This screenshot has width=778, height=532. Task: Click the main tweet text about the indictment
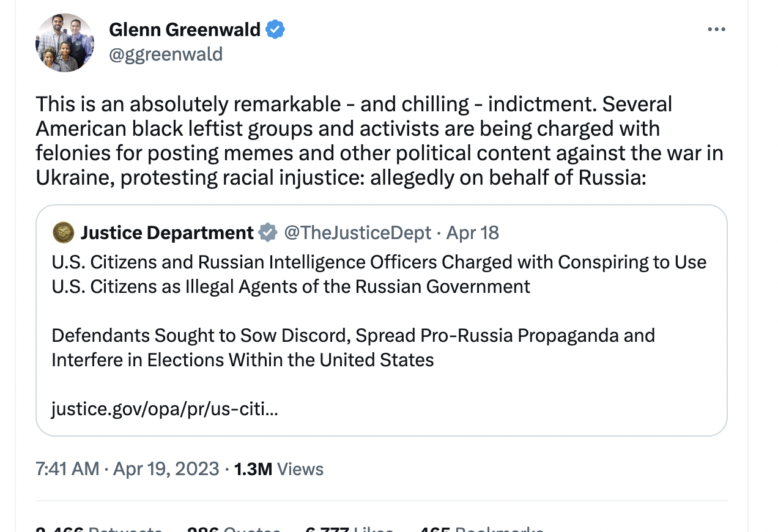[379, 141]
